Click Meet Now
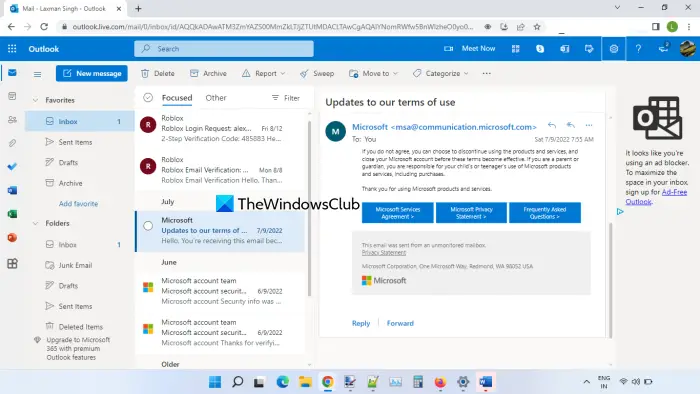 (469, 48)
